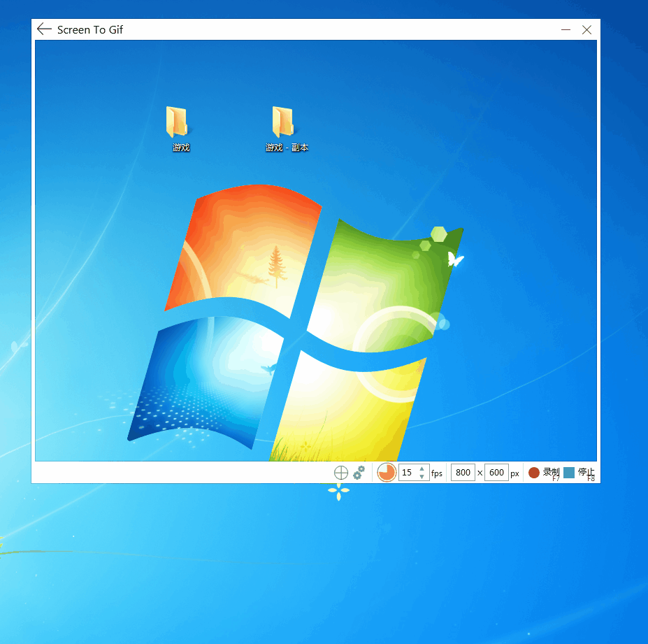Stop recording with the 停止 button

[x=579, y=473]
